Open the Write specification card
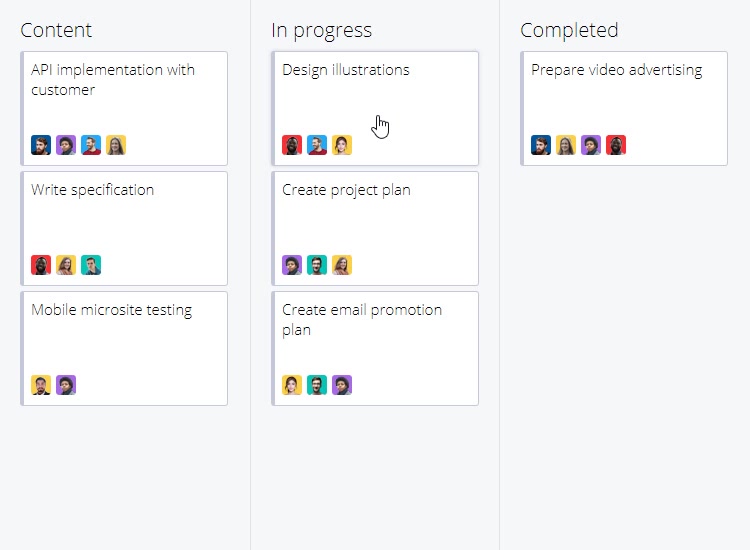 tap(124, 229)
